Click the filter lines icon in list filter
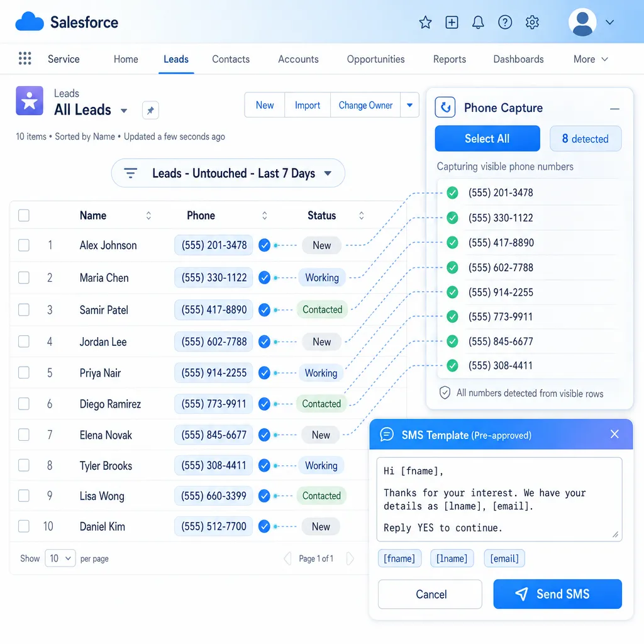This screenshot has height=644, width=644. pos(131,173)
